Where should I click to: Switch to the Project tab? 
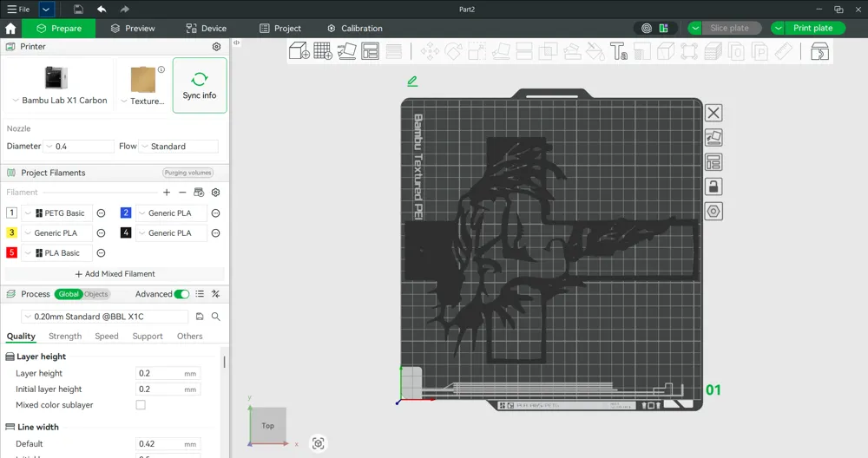(280, 29)
